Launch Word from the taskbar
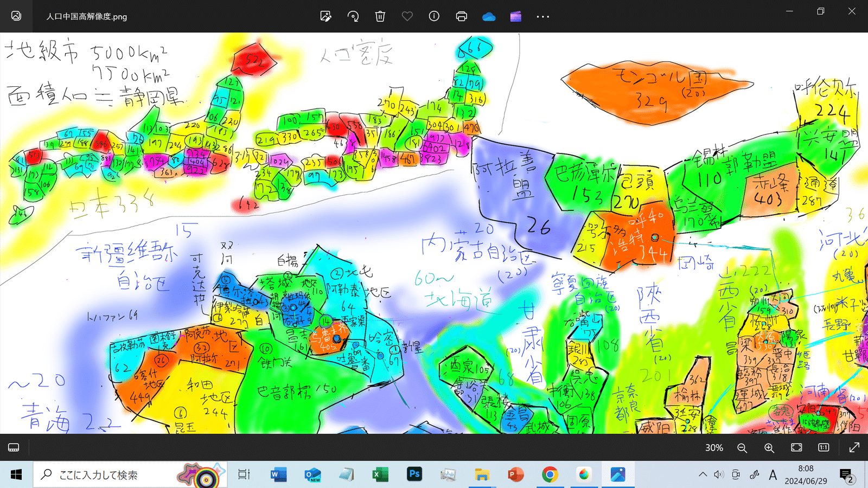Image resolution: width=868 pixels, height=488 pixels. coord(278,475)
